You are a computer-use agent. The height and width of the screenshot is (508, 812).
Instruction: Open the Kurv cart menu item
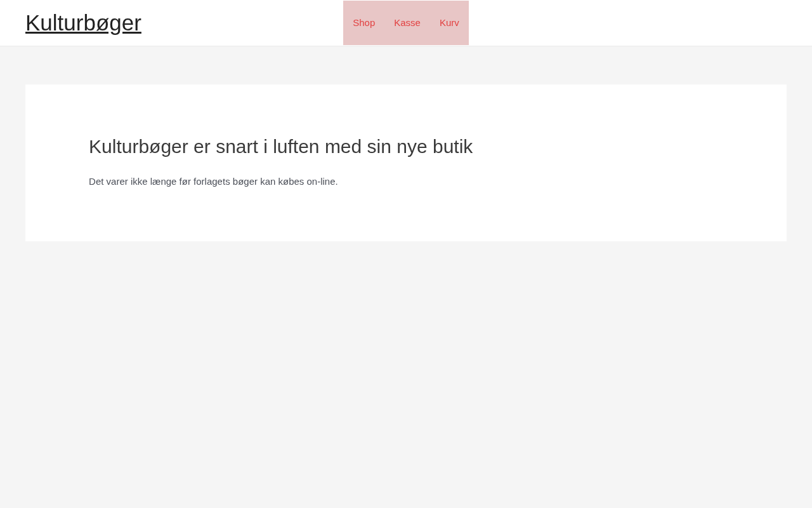pos(449,23)
